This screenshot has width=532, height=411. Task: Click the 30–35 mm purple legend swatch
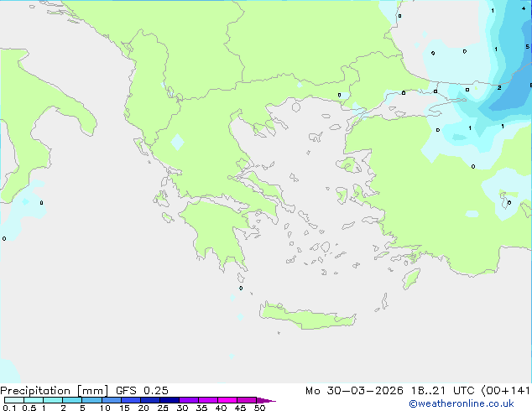[x=189, y=400]
